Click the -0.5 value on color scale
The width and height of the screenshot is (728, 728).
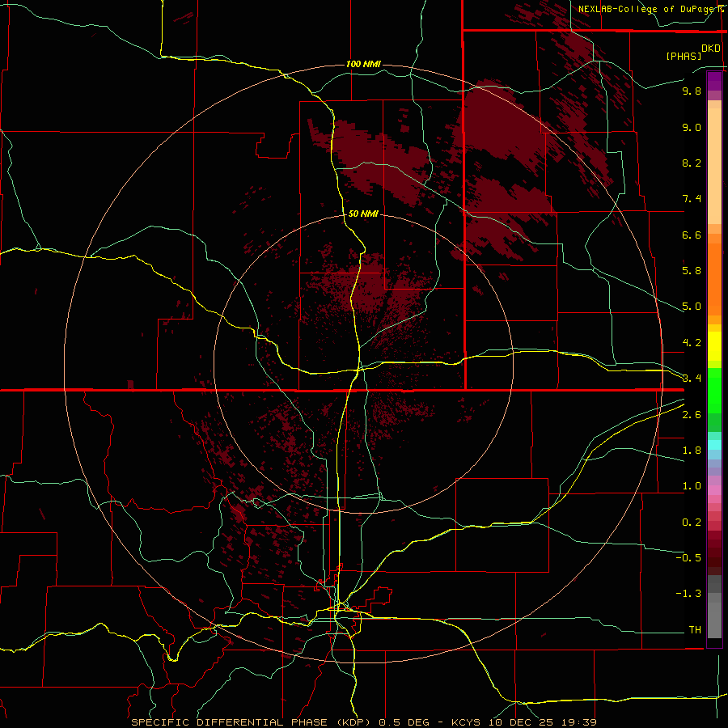(688, 558)
